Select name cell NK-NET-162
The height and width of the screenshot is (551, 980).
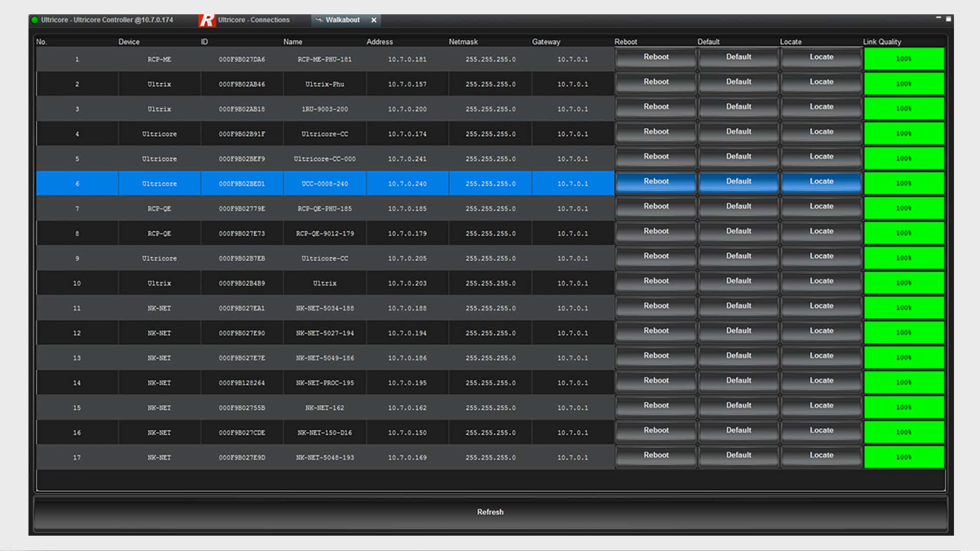click(x=325, y=408)
